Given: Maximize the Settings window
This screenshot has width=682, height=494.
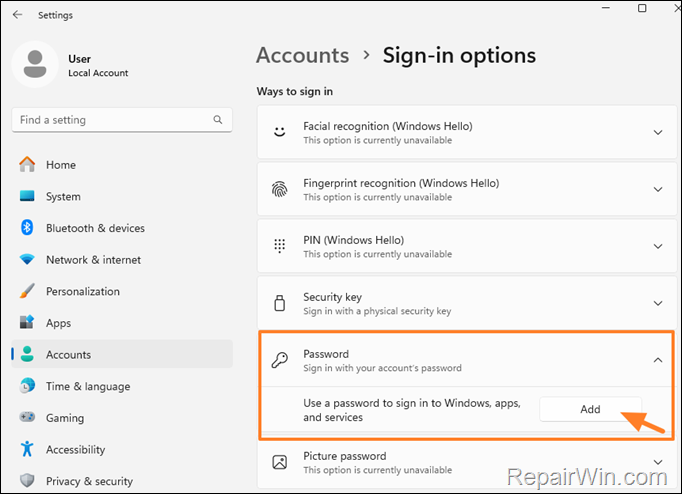Looking at the screenshot, I should (642, 8).
